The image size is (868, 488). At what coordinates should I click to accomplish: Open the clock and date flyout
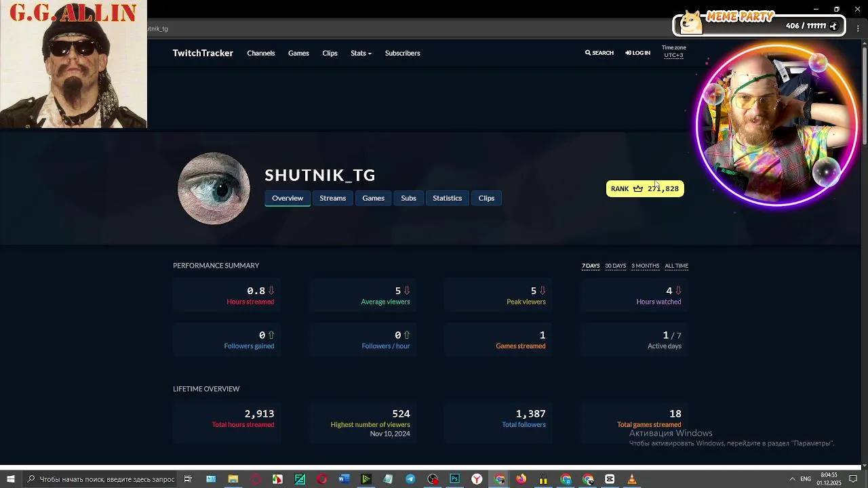[x=829, y=479]
